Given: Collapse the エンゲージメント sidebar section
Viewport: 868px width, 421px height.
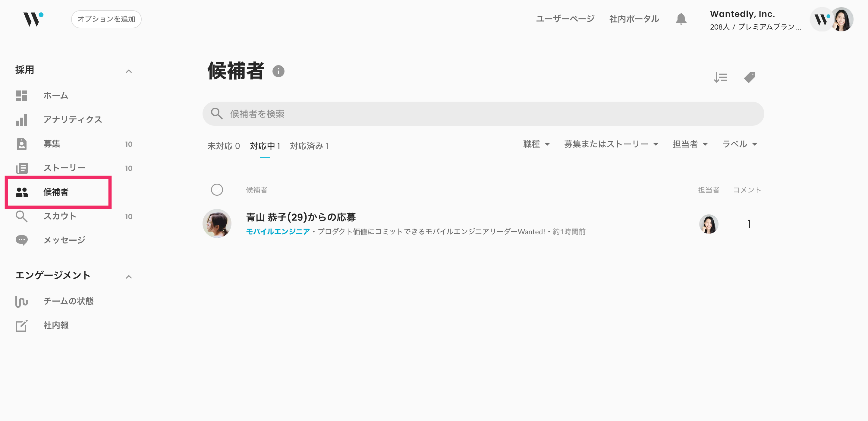Looking at the screenshot, I should point(129,277).
